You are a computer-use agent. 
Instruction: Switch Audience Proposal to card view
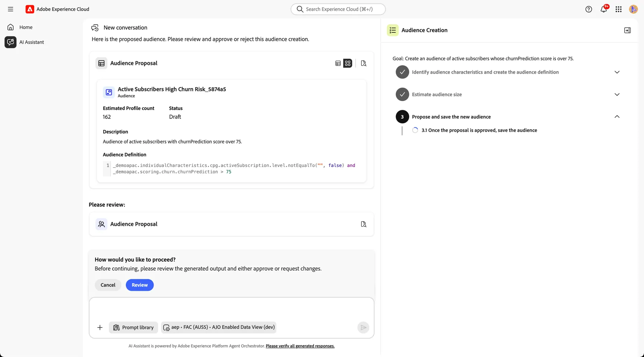coord(348,63)
